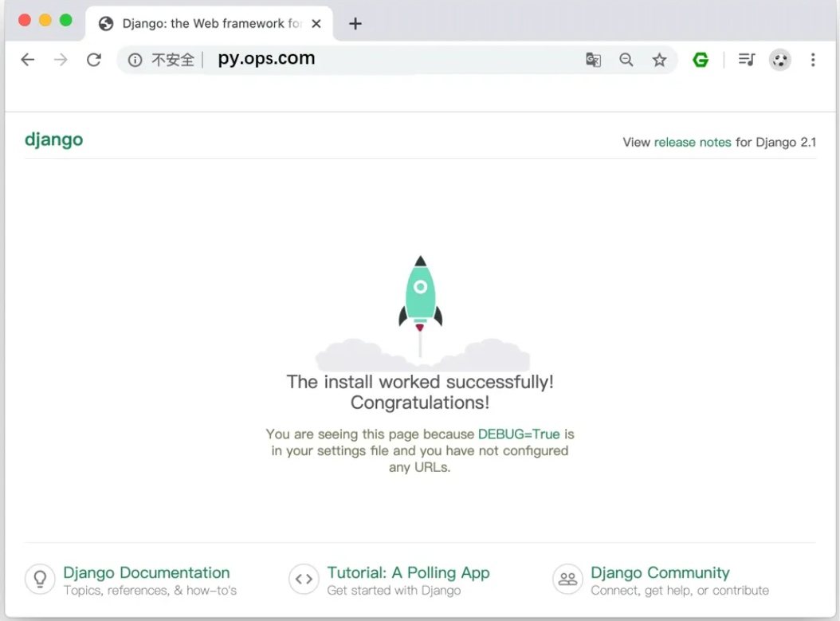Open the Django Documentation link
This screenshot has height=621, width=840.
coord(147,572)
